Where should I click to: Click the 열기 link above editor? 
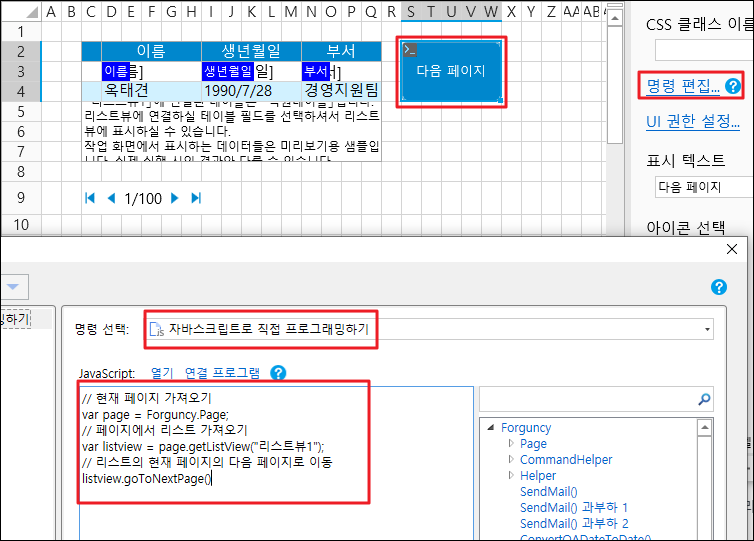[162, 372]
